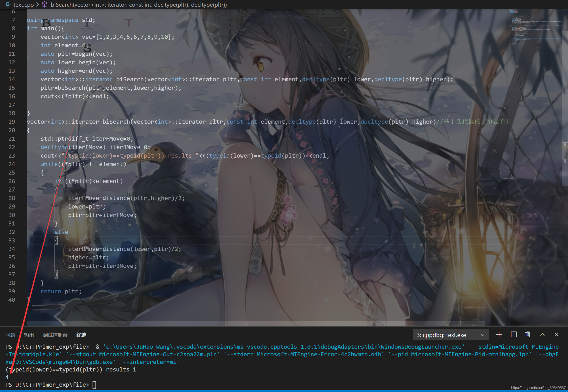Open the biSearch breadcrumb symbol list
Viewport: 568px width, 392px height.
(x=139, y=5)
